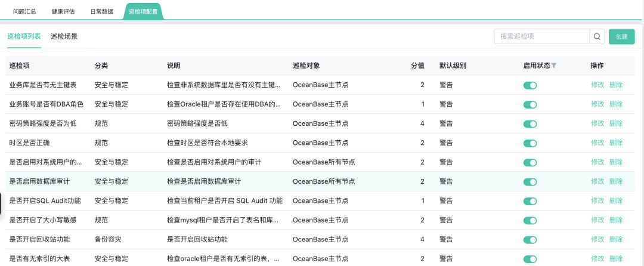Toggle 密码策略强度是否为低 enable switch
This screenshot has height=266, width=644.
530,124
